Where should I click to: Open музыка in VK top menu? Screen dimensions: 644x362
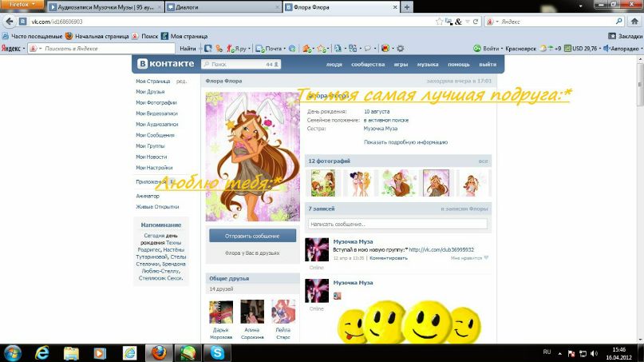(x=428, y=65)
